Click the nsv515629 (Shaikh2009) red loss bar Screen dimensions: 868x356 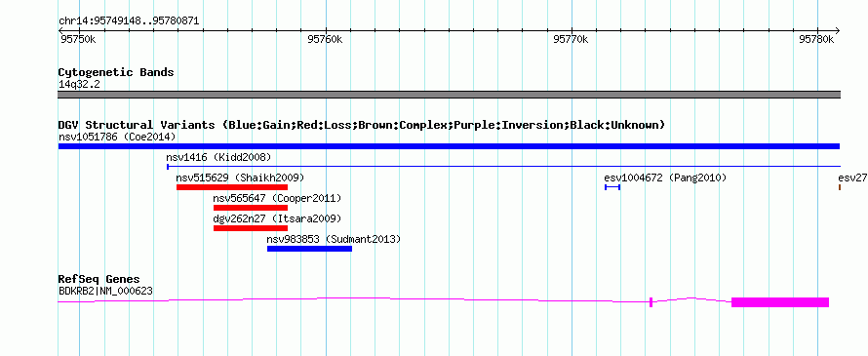tap(232, 187)
